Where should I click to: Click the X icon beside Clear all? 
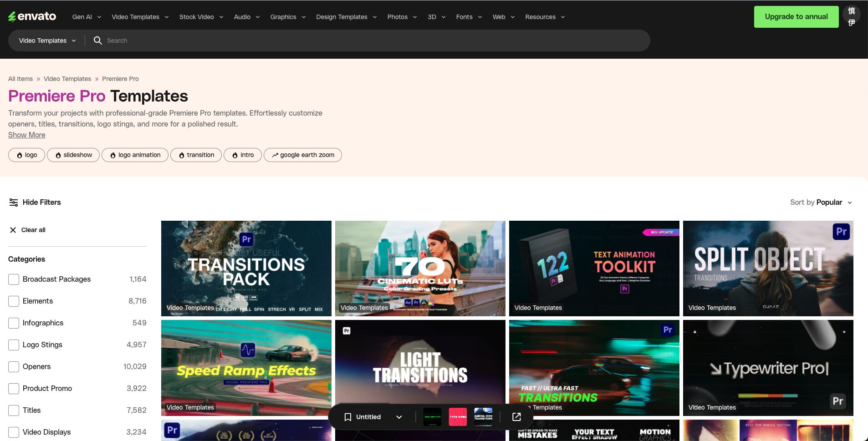tap(13, 230)
